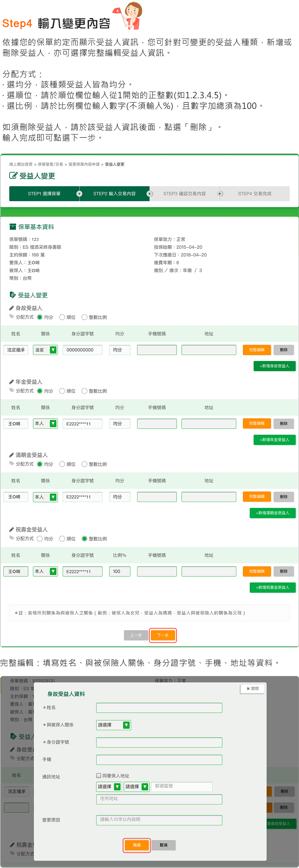This screenshot has height=868, width=299.
Task: Click 完整編輯 in the 年金受益人 row
Action: click(x=257, y=423)
